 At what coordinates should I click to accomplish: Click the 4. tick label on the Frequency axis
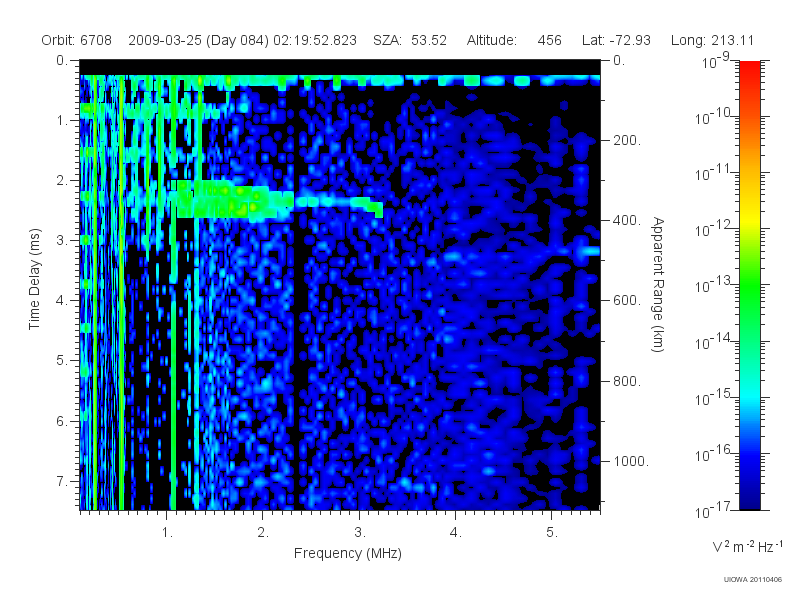pyautogui.click(x=456, y=532)
